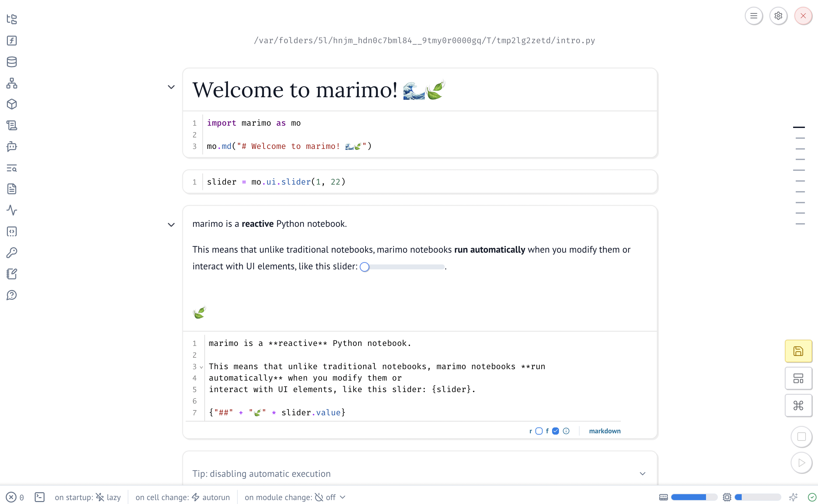Open the snippets panel
This screenshot has height=504, width=818.
point(11,231)
